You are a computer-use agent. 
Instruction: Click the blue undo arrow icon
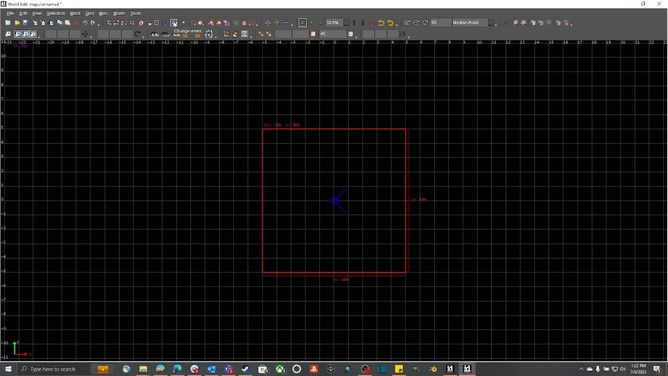(x=85, y=23)
